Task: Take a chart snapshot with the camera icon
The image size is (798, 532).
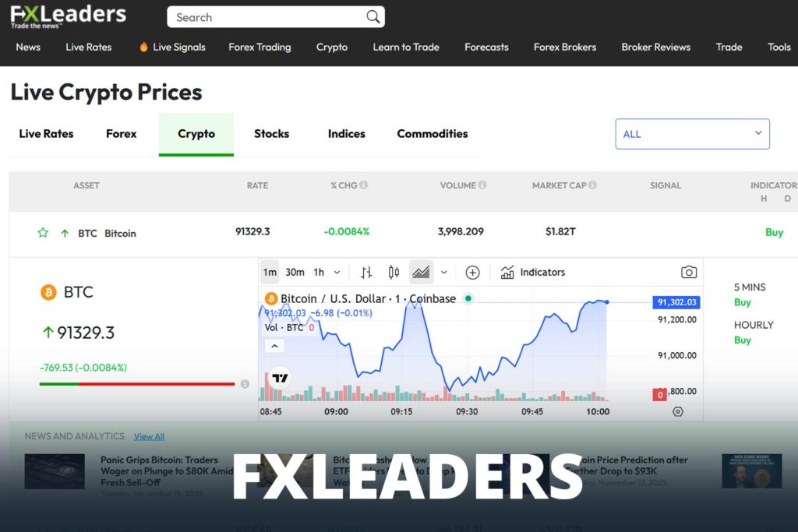Action: [689, 271]
